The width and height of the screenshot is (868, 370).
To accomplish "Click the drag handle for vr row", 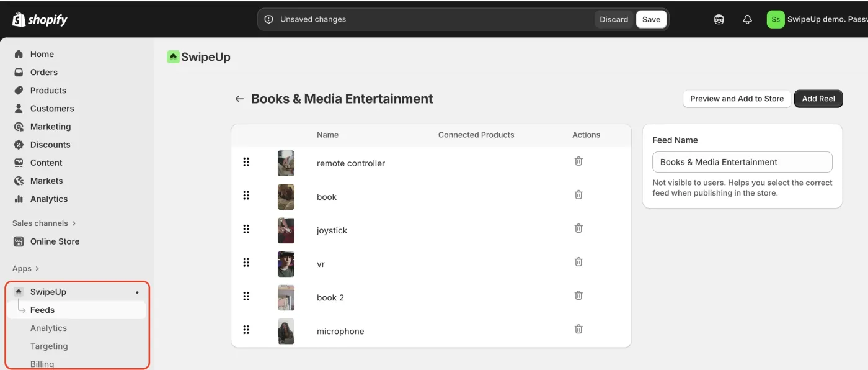I will pyautogui.click(x=246, y=263).
